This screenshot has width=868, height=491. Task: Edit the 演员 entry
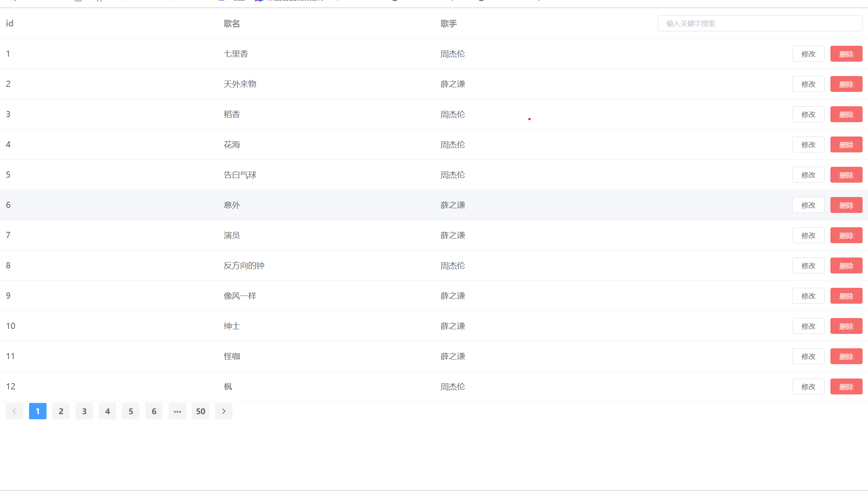(x=808, y=235)
